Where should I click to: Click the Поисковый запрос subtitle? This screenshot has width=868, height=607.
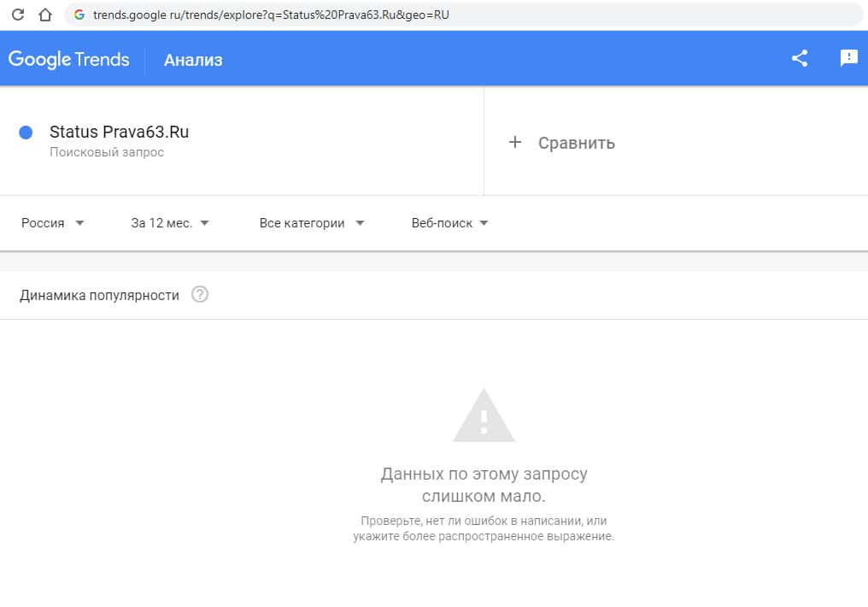coord(107,152)
